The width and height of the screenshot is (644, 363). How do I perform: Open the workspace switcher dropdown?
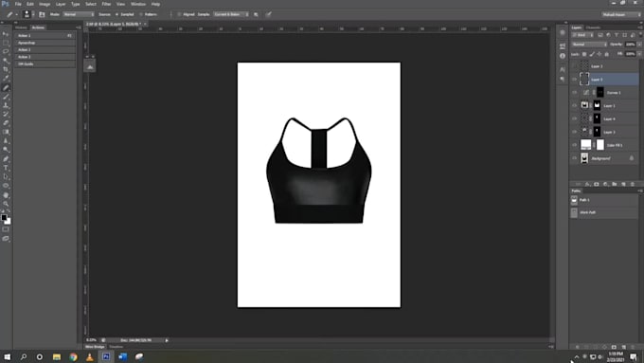[x=621, y=14]
